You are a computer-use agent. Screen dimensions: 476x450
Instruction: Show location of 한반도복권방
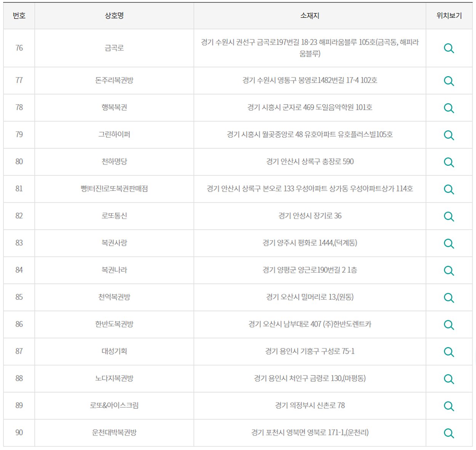(x=449, y=325)
